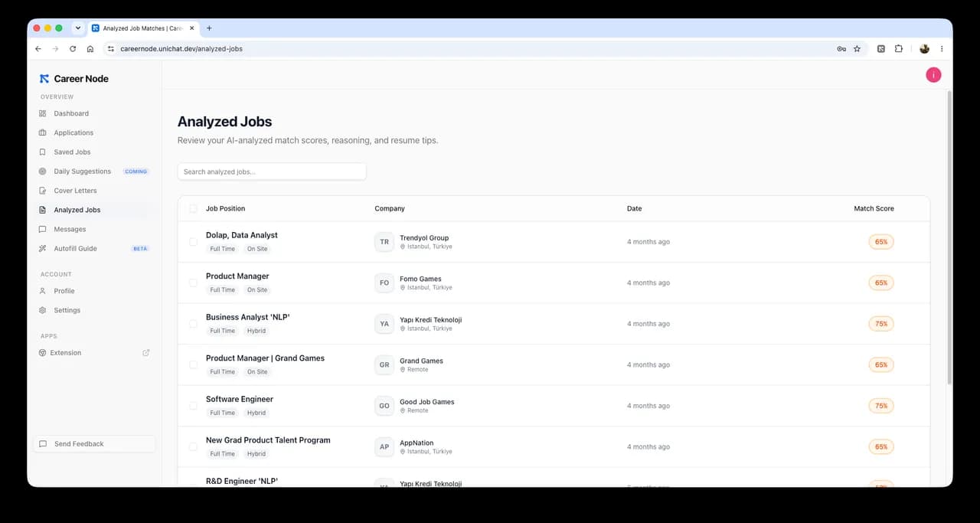This screenshot has width=980, height=523.
Task: Click the Applications briefcase icon
Action: [43, 132]
